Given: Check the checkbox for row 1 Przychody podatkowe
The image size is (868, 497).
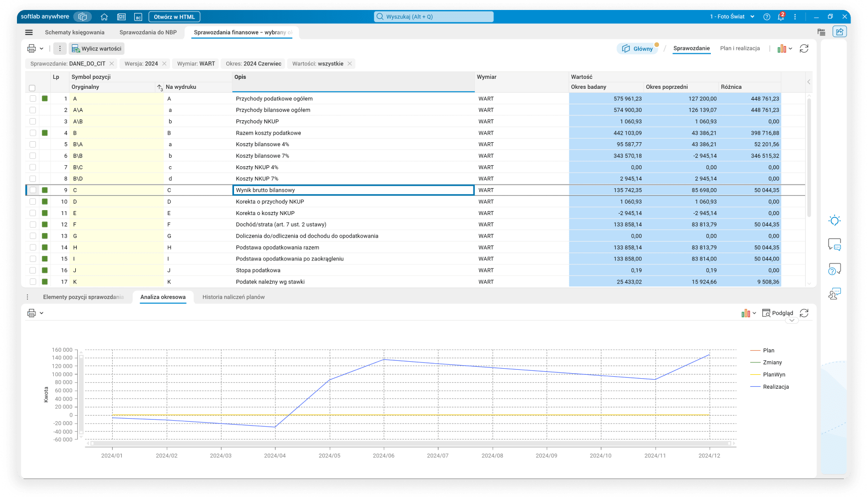Looking at the screenshot, I should pyautogui.click(x=33, y=99).
